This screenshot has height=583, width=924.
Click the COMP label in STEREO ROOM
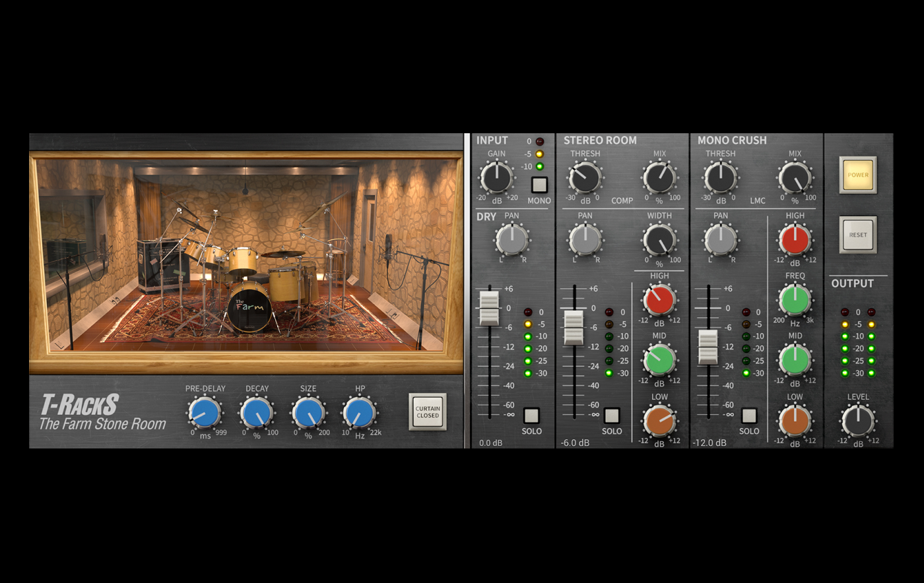pyautogui.click(x=622, y=200)
